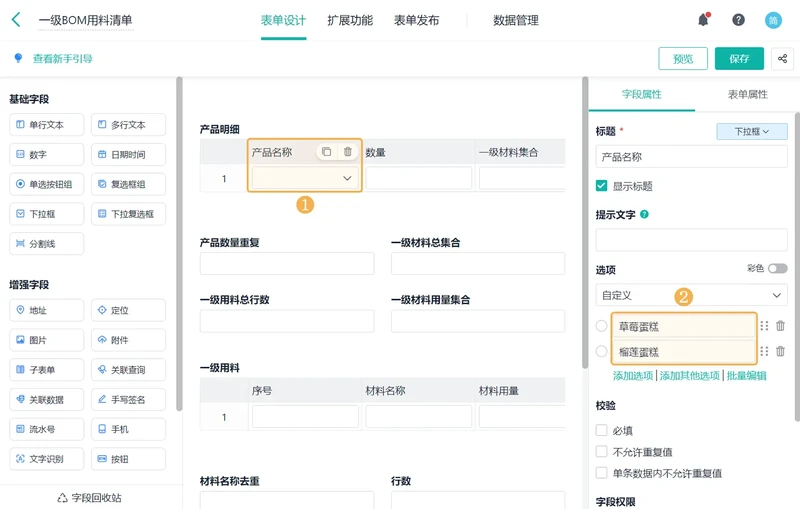Open the notification bell
The width and height of the screenshot is (800, 509).
point(704,20)
